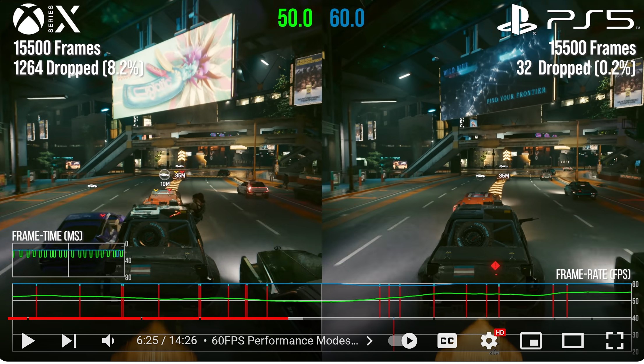Switch to theater mode
The height and width of the screenshot is (364, 644).
coord(573,341)
